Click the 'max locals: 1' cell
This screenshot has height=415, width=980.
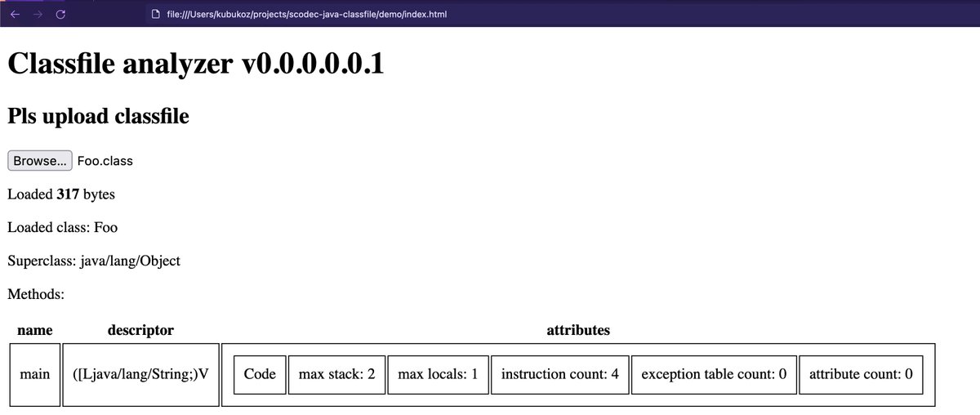[x=438, y=374]
